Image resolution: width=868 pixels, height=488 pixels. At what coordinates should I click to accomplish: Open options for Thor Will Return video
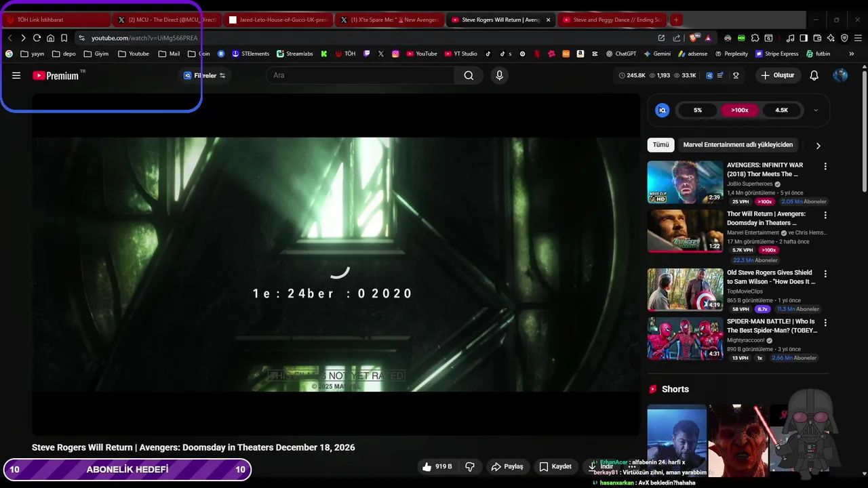825,215
